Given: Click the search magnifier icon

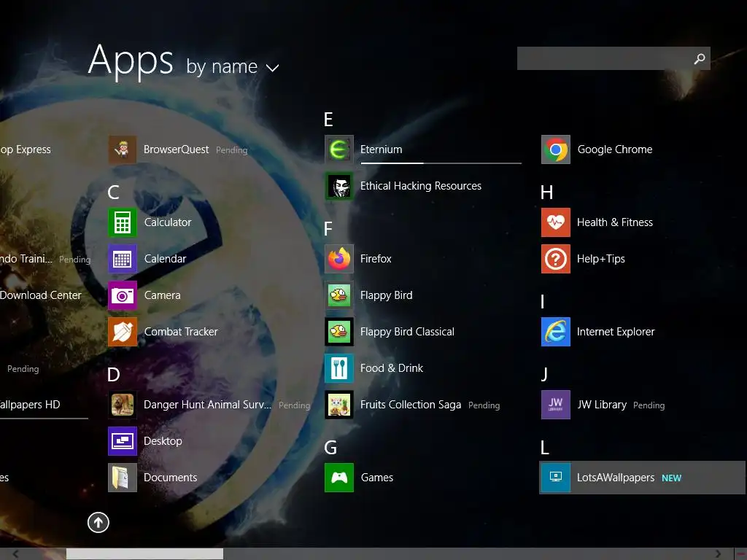Looking at the screenshot, I should (700, 58).
